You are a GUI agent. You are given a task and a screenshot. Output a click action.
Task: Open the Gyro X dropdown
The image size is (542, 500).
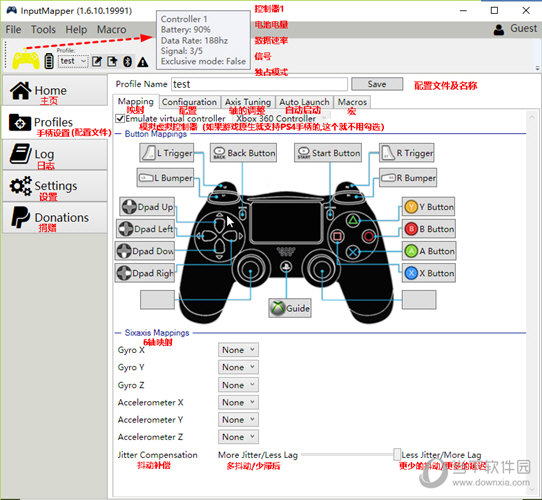(x=238, y=350)
